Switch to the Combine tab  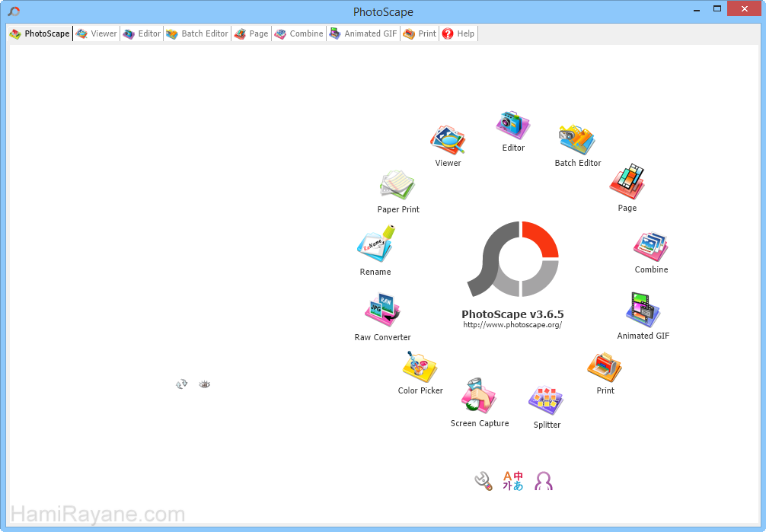coord(299,33)
